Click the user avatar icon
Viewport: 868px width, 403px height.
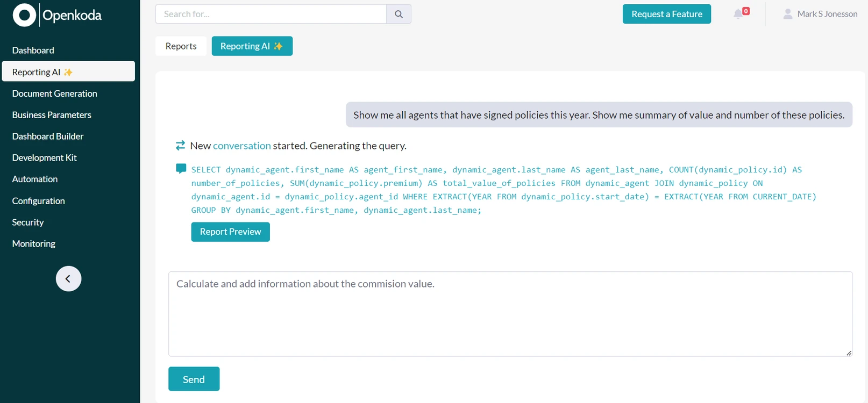[788, 14]
